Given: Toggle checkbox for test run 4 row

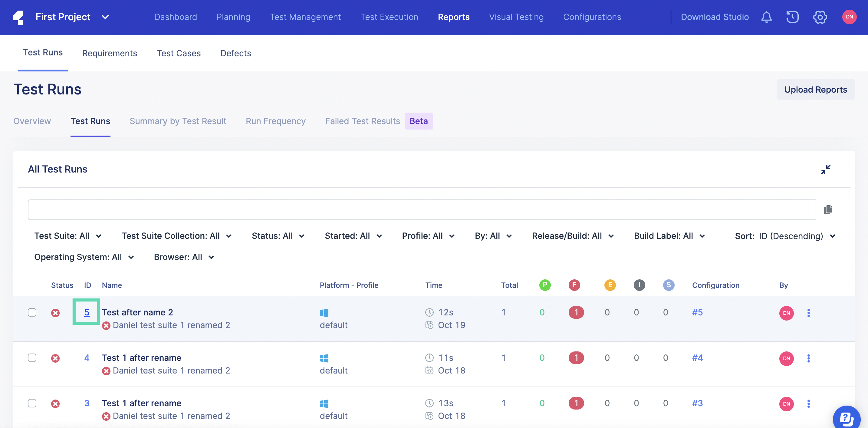Looking at the screenshot, I should pyautogui.click(x=32, y=358).
